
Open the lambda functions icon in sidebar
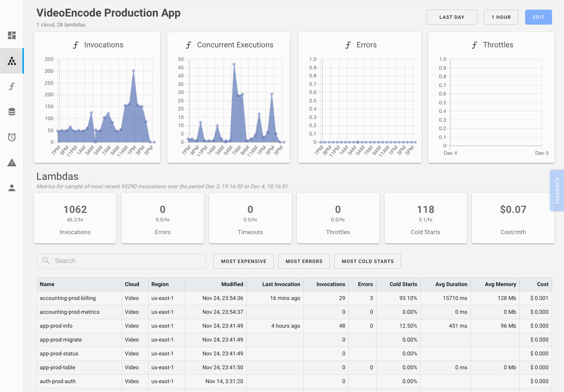click(12, 86)
